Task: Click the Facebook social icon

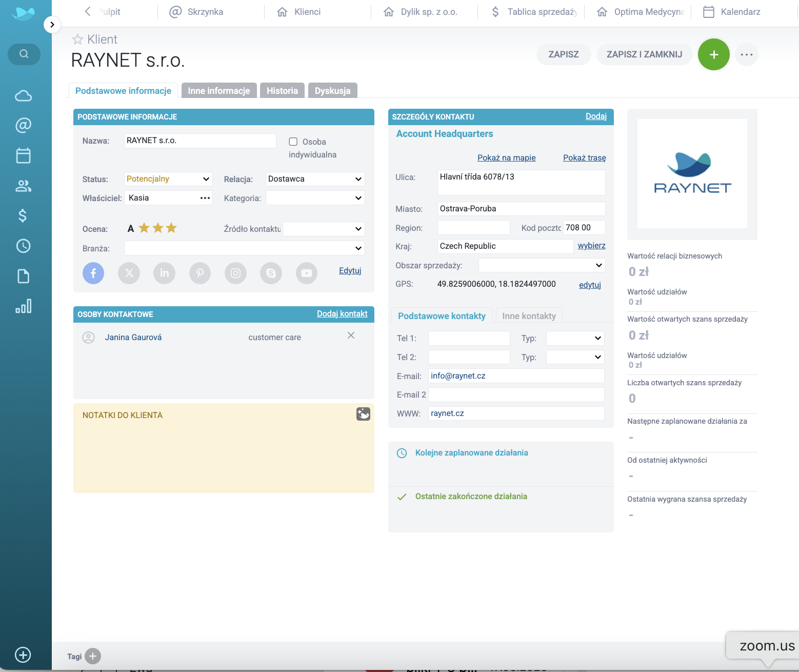Action: pyautogui.click(x=93, y=273)
